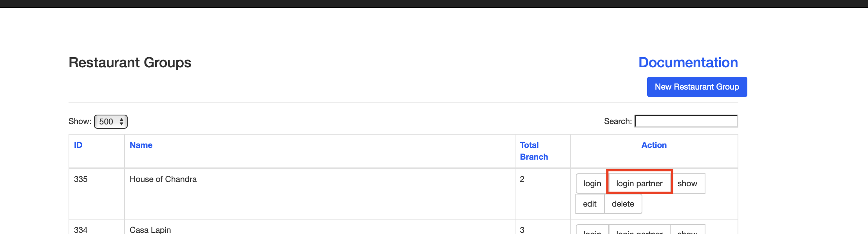Delete the House of Chandra group
868x234 pixels.
tap(623, 204)
